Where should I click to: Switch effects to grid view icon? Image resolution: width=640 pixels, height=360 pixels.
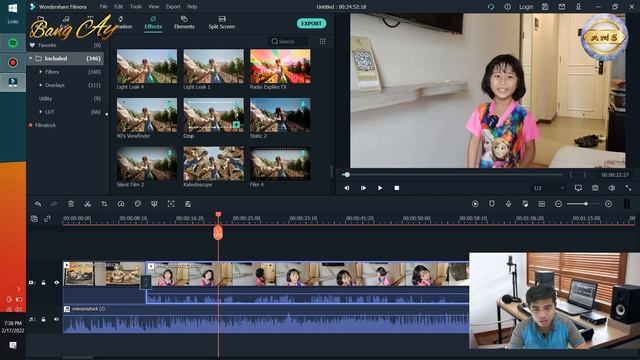tap(322, 41)
